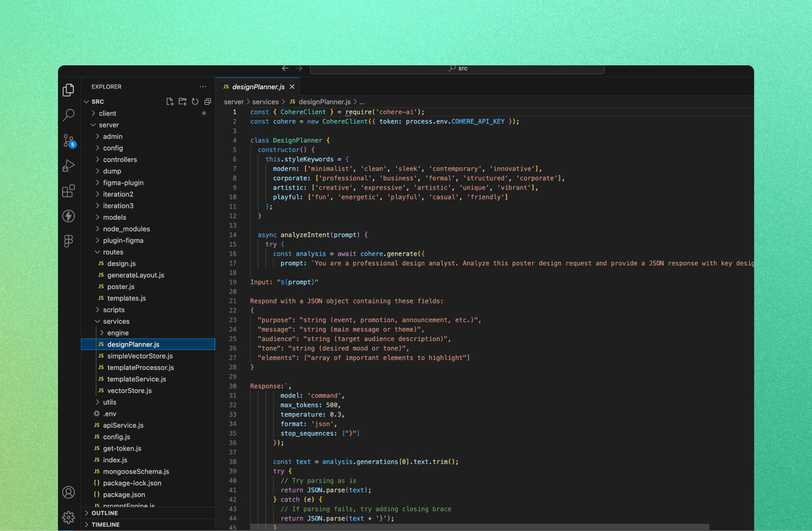812x531 pixels.
Task: Open mongooseSchema.js file
Action: 148,472
